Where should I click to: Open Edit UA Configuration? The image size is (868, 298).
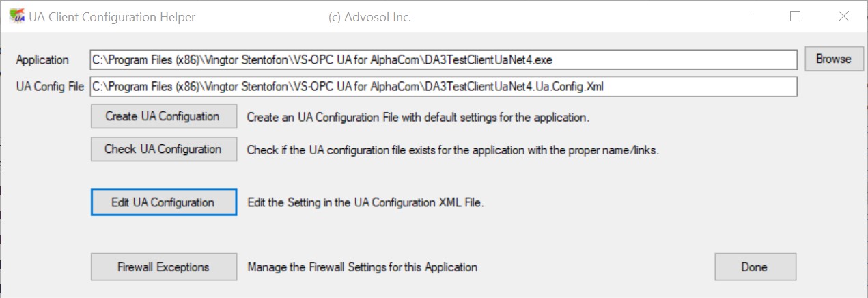point(163,202)
